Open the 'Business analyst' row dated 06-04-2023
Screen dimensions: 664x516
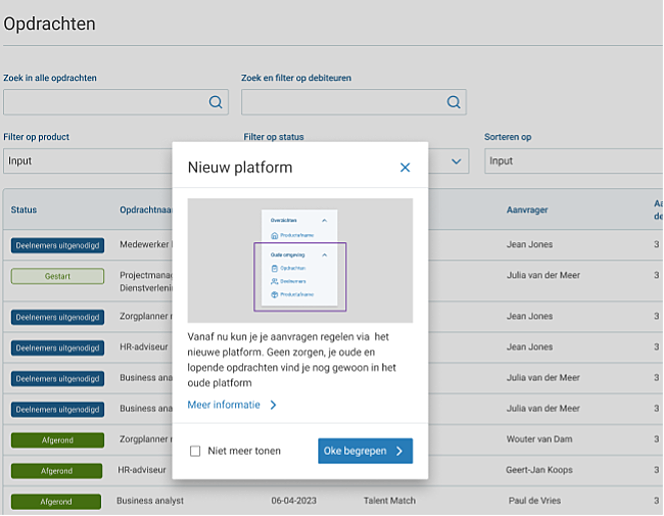tap(150, 501)
